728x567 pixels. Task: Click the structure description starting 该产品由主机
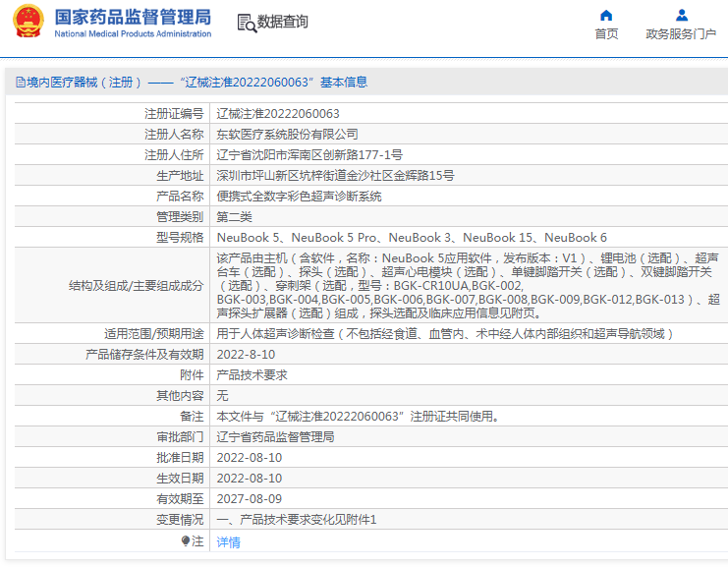[468, 286]
